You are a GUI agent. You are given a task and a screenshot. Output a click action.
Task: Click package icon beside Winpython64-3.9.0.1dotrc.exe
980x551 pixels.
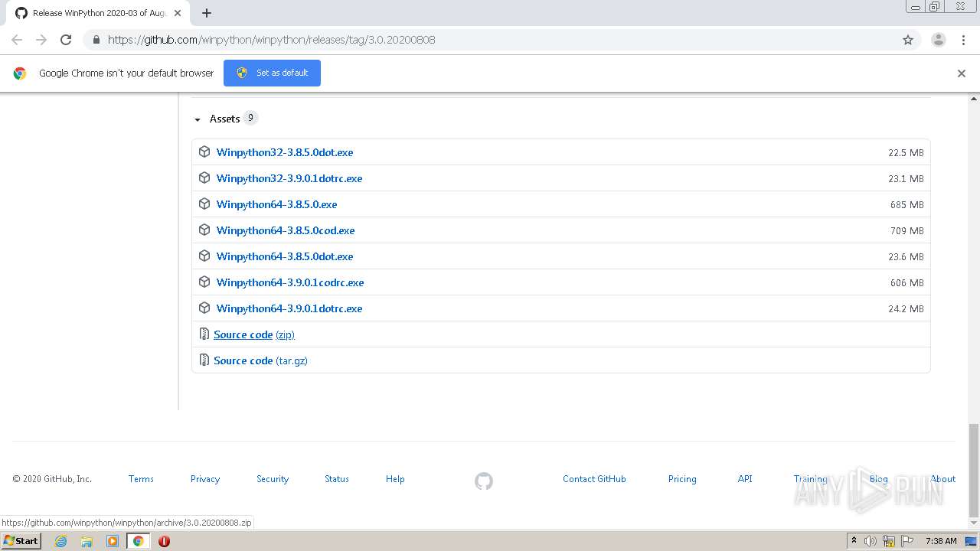(x=204, y=308)
